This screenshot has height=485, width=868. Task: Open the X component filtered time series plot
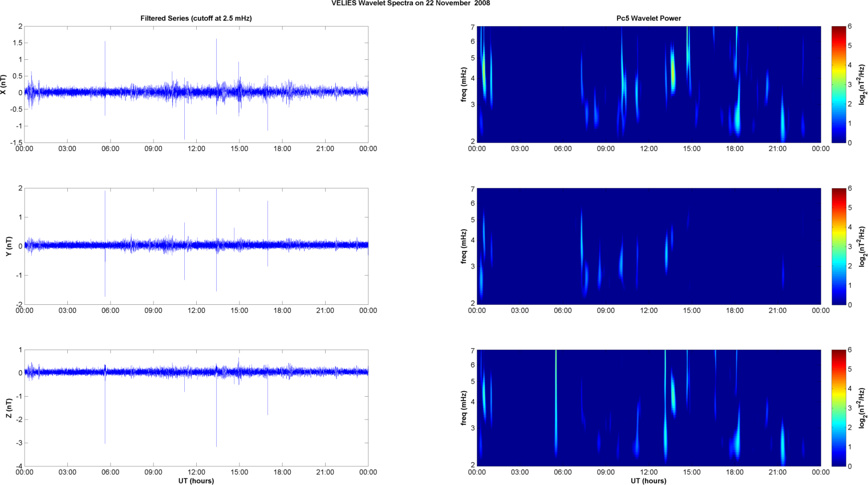click(x=196, y=84)
